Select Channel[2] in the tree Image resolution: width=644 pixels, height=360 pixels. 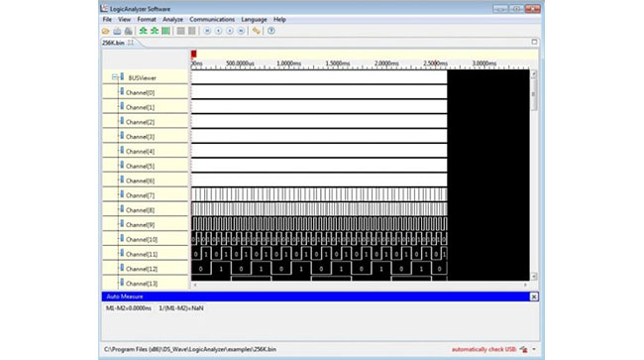(x=140, y=122)
